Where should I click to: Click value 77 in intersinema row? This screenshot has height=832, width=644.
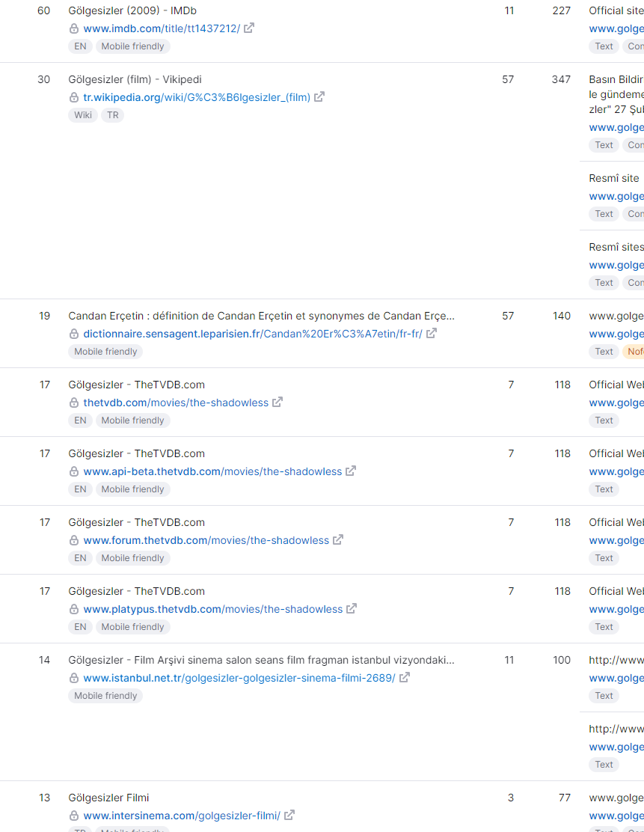(x=565, y=798)
